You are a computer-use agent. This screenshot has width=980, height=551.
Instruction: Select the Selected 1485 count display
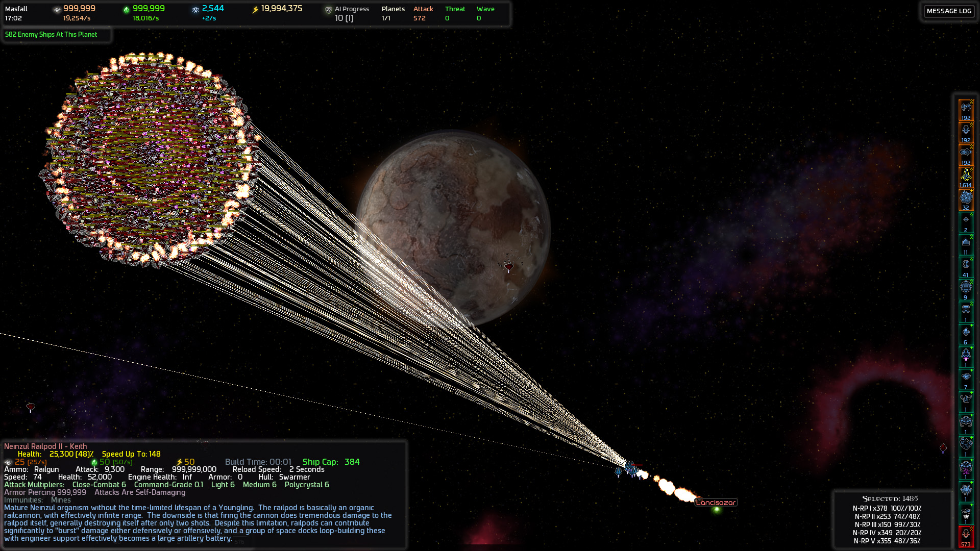point(888,498)
